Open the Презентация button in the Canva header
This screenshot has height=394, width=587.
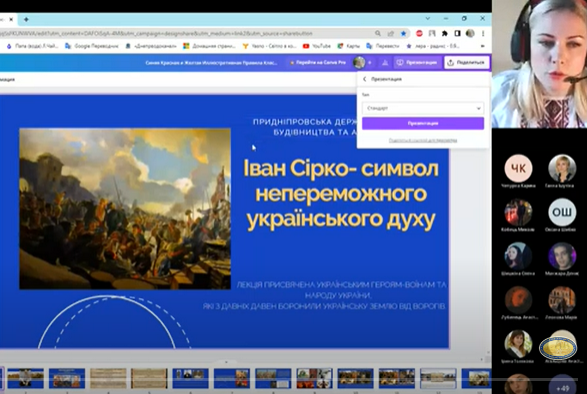[x=417, y=63]
